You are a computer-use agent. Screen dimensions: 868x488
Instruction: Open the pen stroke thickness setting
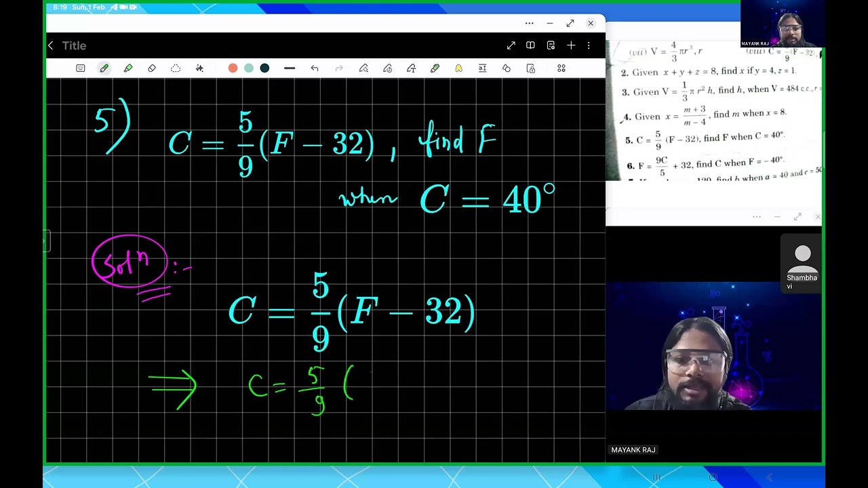point(290,68)
